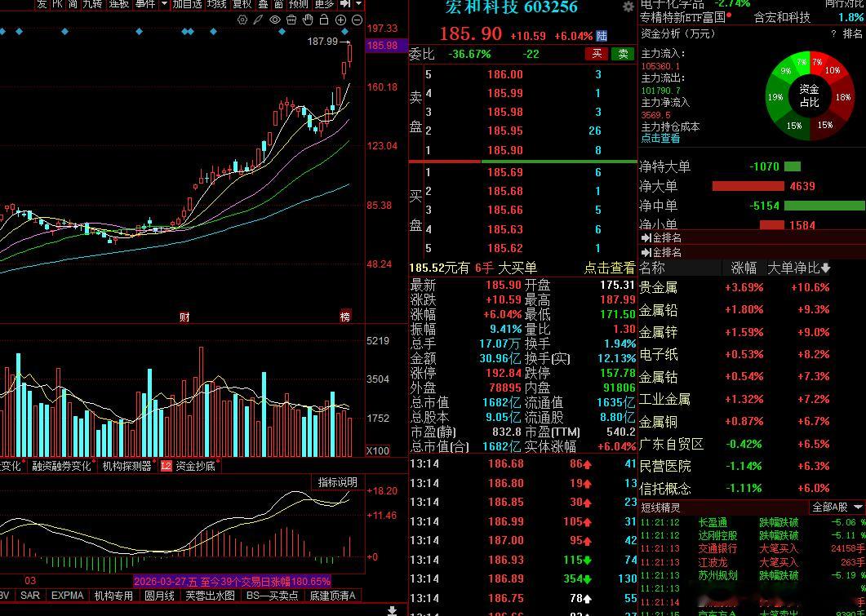Click the 涨幅 column header
The width and height of the screenshot is (866, 616).
(744, 268)
